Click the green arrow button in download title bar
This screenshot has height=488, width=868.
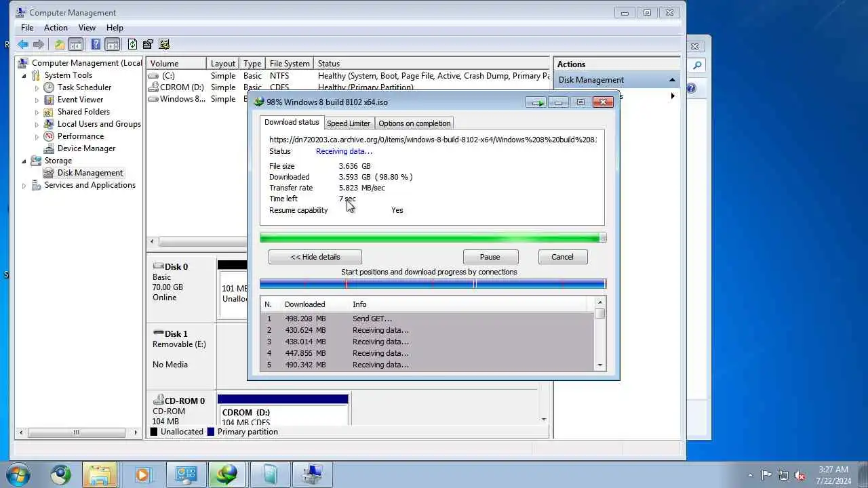[536, 102]
